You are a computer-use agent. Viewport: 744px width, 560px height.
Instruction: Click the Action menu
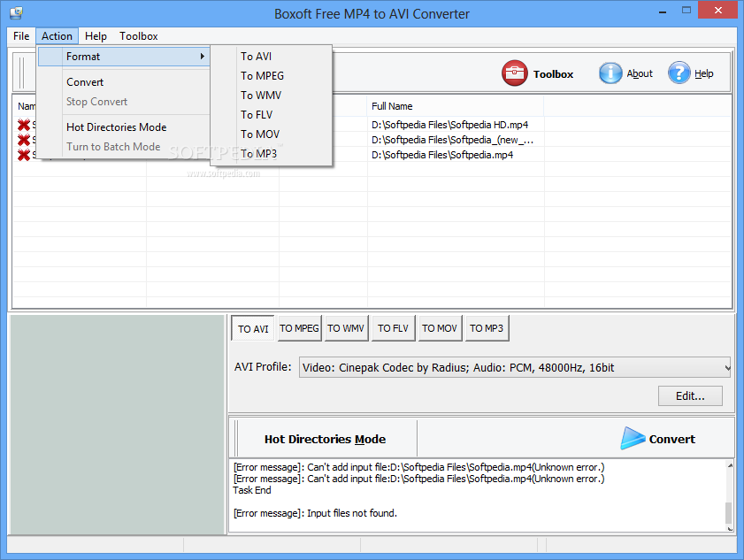point(57,36)
